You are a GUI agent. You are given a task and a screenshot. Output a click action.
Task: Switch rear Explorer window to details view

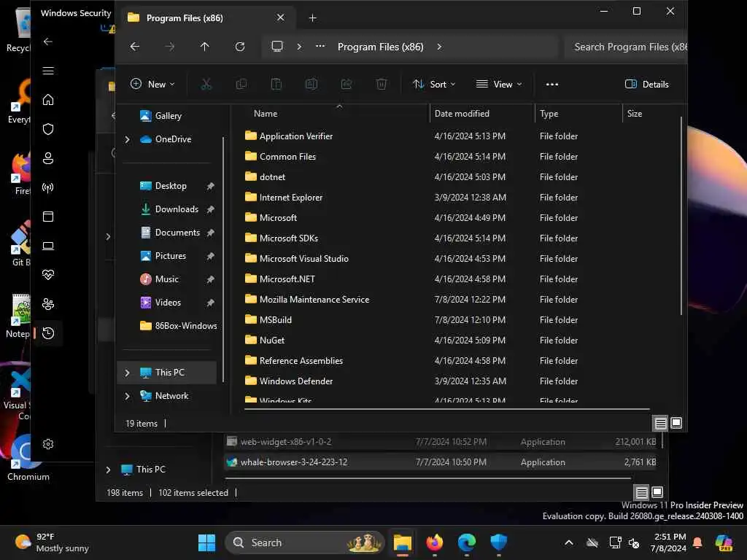click(x=642, y=492)
